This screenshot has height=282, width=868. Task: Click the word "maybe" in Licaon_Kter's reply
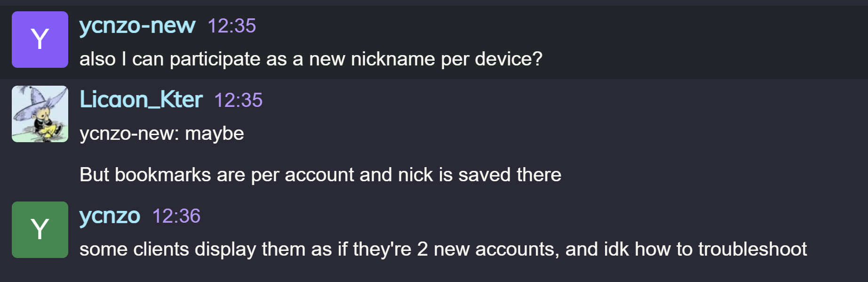click(x=215, y=134)
